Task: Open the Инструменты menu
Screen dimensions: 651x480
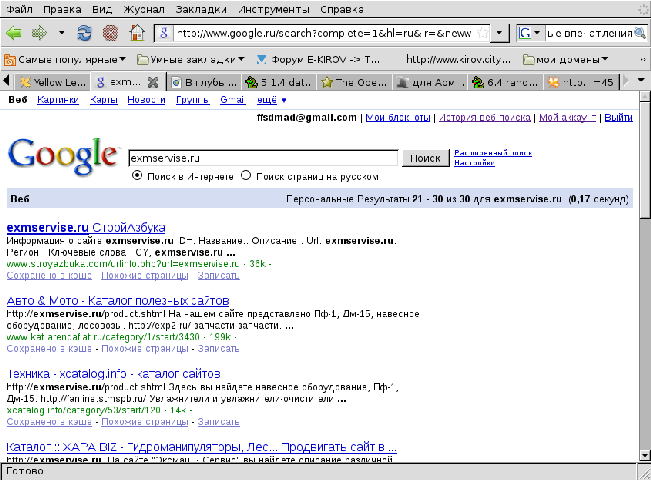Action: [x=276, y=9]
